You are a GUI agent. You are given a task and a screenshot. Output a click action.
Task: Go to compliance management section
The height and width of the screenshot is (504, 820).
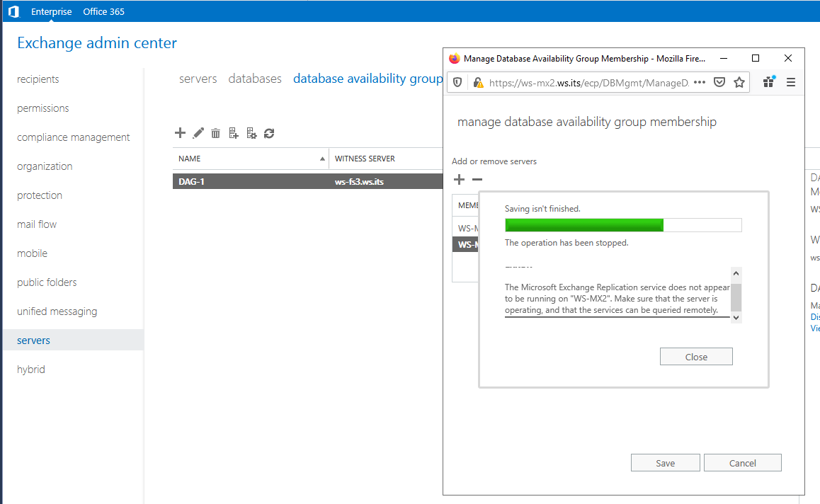point(73,137)
